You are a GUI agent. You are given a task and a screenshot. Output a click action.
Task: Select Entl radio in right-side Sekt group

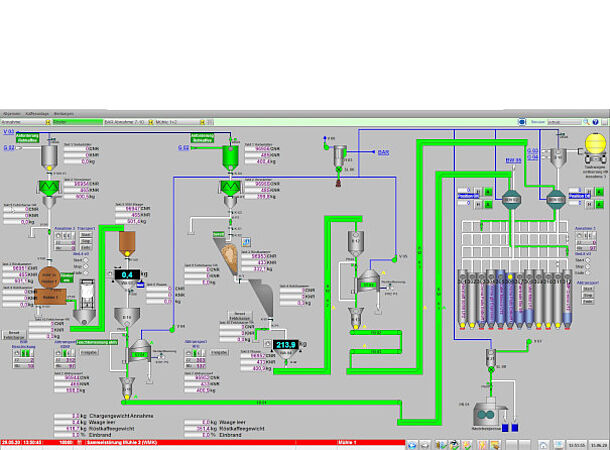coord(587,273)
